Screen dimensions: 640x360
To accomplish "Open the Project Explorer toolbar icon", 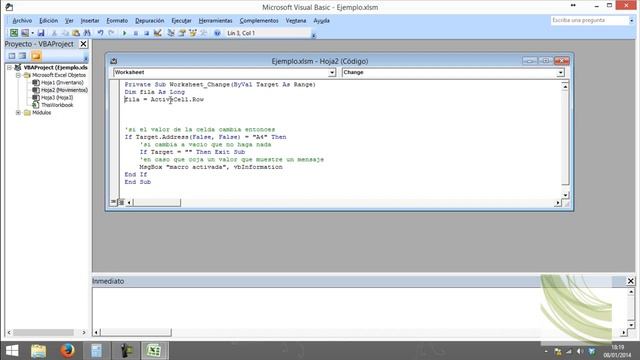I will (x=171, y=33).
